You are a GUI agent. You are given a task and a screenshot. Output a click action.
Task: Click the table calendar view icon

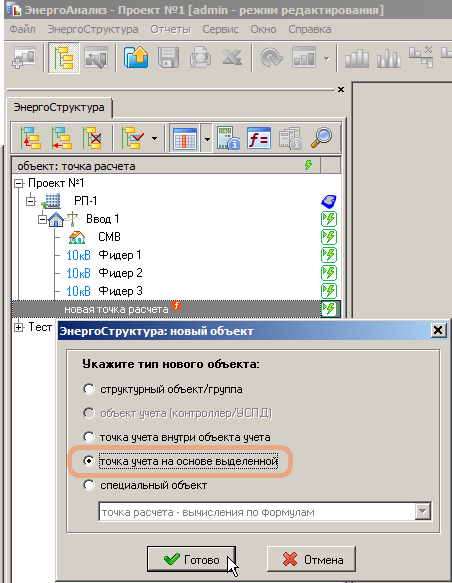[185, 138]
